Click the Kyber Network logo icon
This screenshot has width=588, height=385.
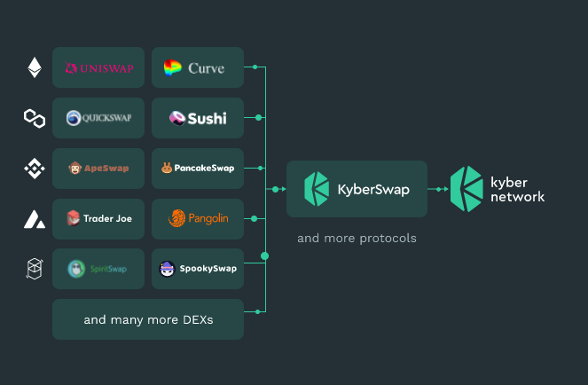466,189
